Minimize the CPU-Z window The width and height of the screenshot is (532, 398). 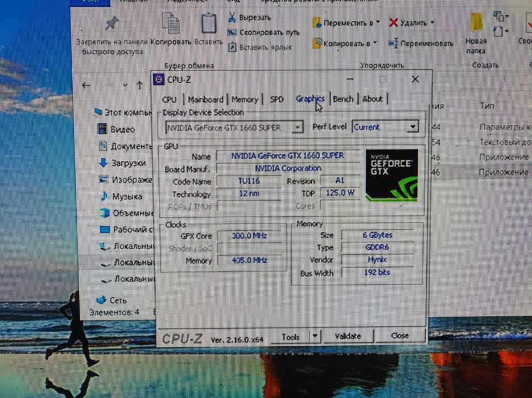[x=350, y=80]
